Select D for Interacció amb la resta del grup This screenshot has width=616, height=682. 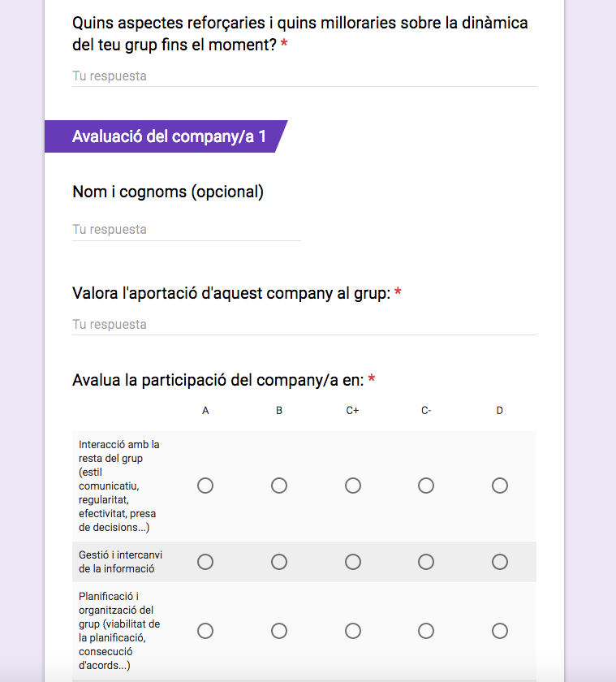[x=500, y=486]
